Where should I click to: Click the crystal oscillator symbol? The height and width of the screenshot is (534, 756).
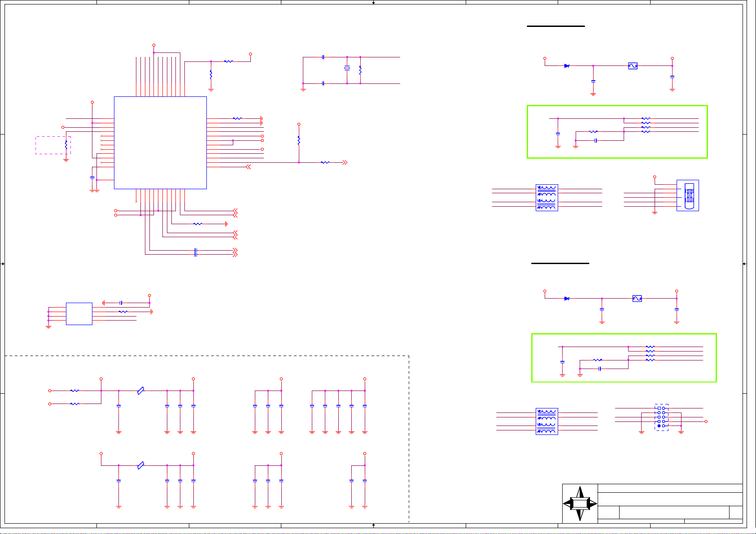pyautogui.click(x=347, y=68)
